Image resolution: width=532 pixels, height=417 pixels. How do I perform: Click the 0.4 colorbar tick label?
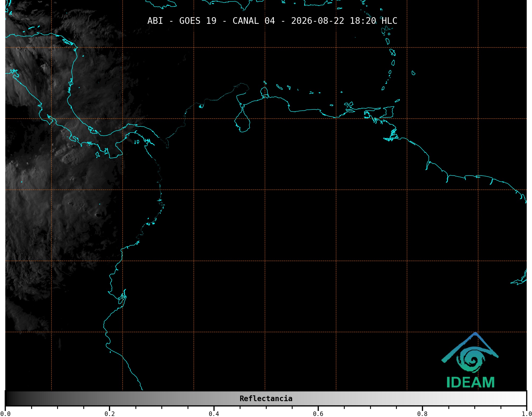coord(214,414)
